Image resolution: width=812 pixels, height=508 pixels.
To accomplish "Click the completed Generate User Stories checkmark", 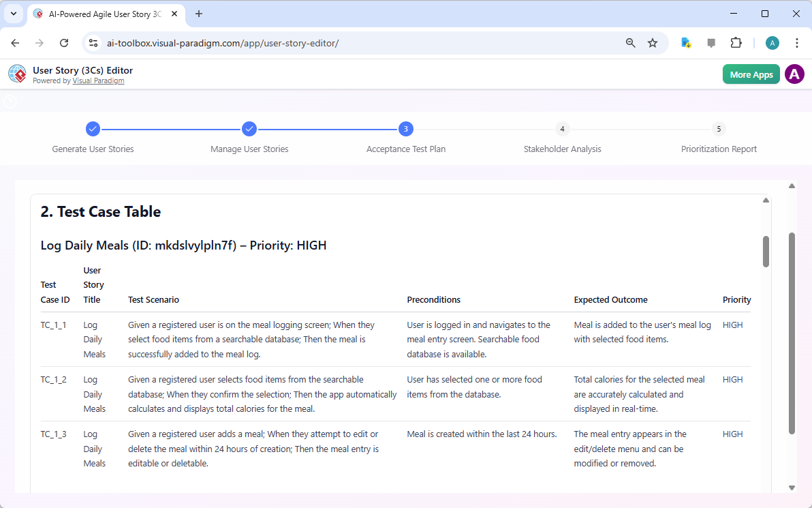I will (x=93, y=129).
